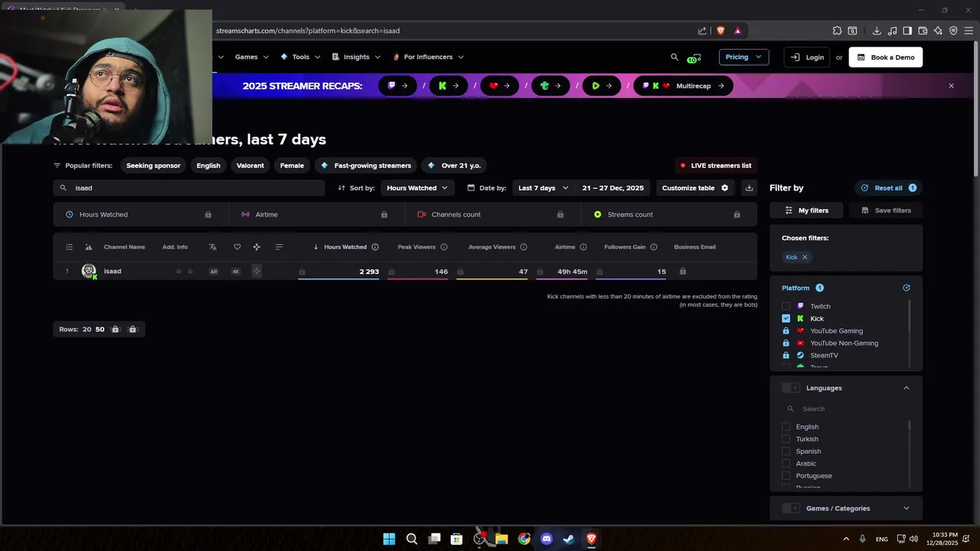Open the browser hamburger menu
Screen dimensions: 980x551
pyautogui.click(x=969, y=31)
